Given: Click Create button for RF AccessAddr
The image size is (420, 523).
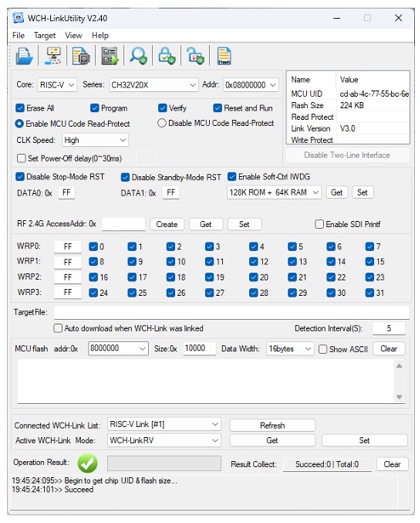Looking at the screenshot, I should tap(167, 225).
